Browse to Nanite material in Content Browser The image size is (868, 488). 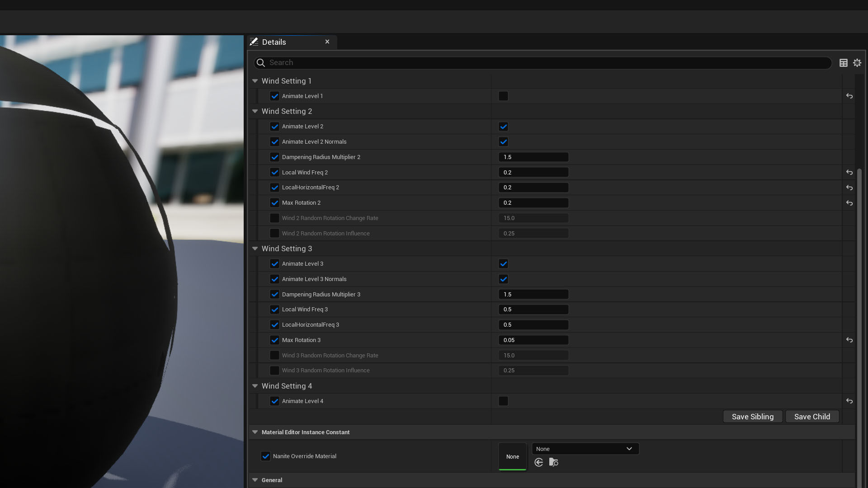(x=553, y=462)
